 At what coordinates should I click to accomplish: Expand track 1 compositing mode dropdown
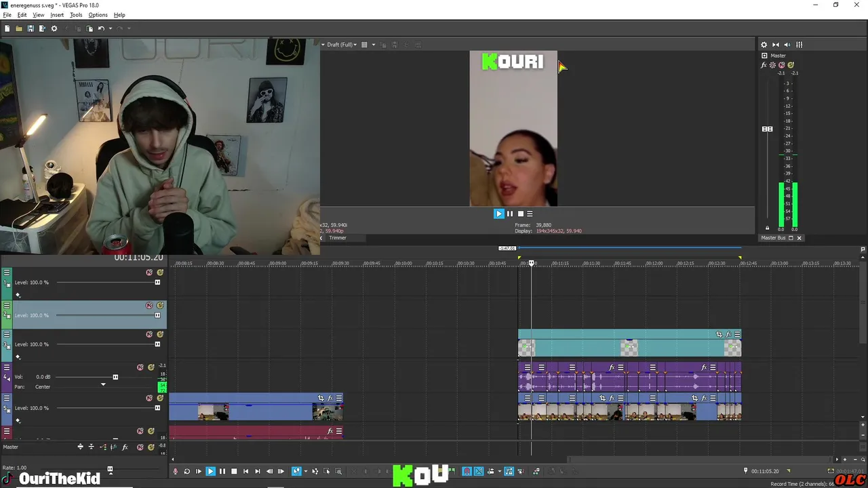click(18, 296)
